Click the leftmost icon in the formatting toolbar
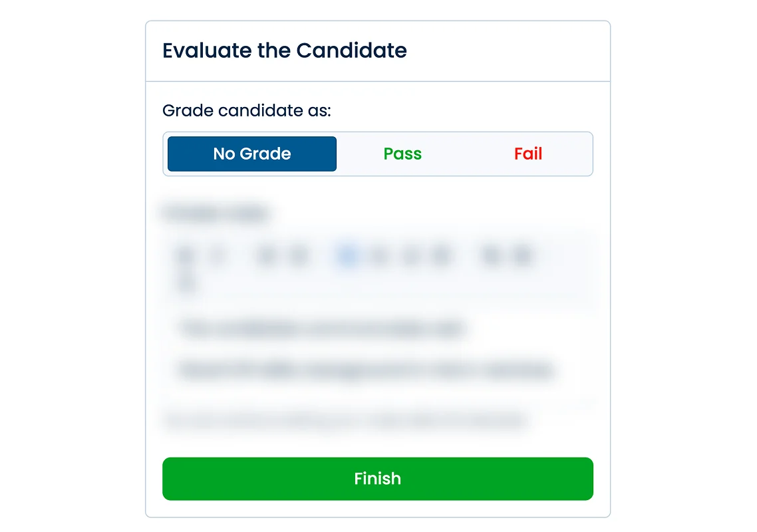Viewport: 757px width, 532px height. tap(186, 255)
